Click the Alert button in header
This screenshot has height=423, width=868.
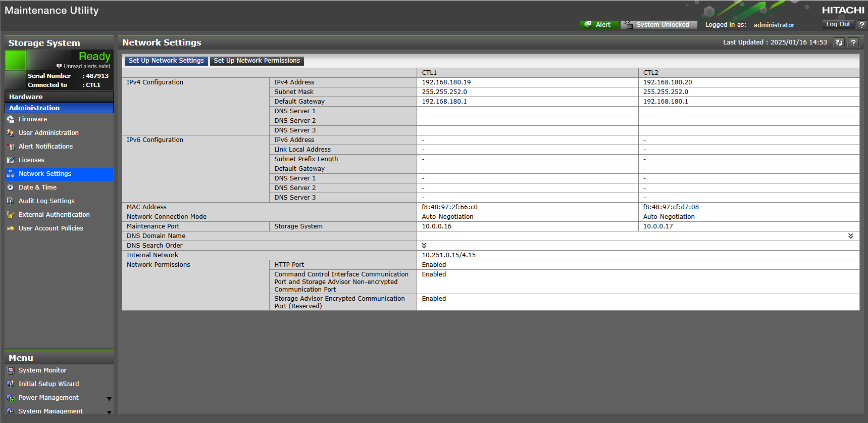(599, 24)
